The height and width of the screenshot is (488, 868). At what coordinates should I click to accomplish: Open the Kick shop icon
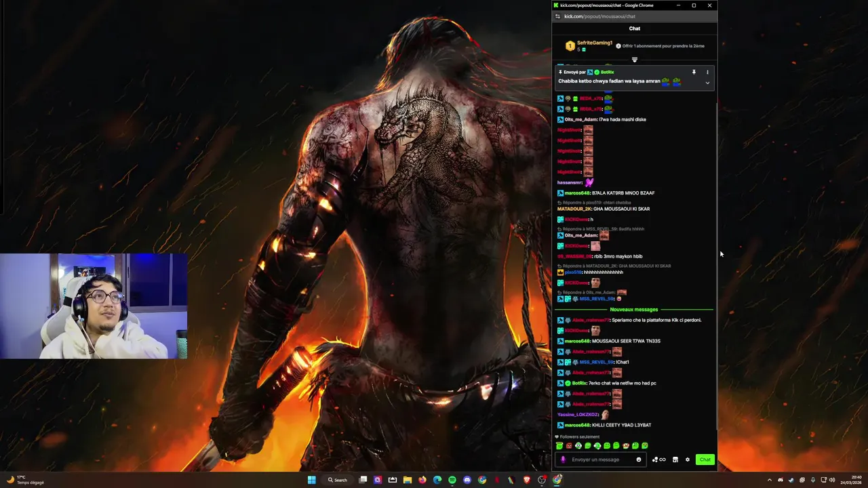(675, 460)
